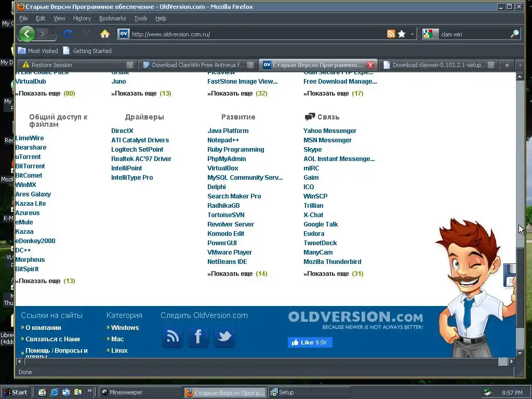This screenshot has width=532, height=399.
Task: Open the Google search engine selector
Action: coord(430,34)
